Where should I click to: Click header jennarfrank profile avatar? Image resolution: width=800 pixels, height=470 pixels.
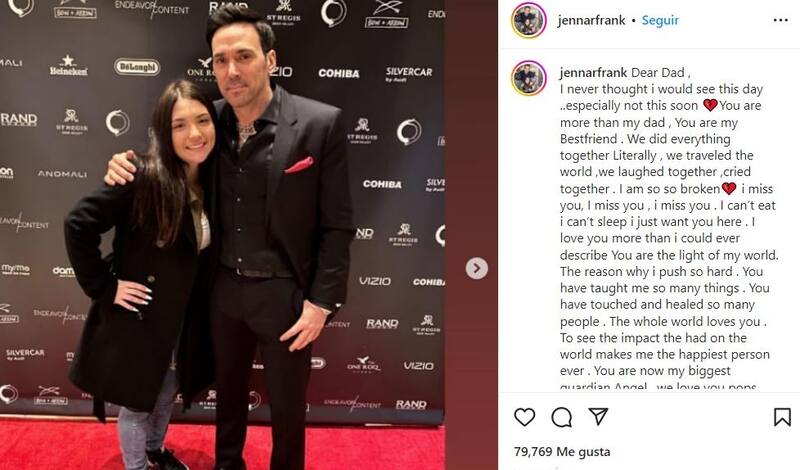tap(529, 20)
